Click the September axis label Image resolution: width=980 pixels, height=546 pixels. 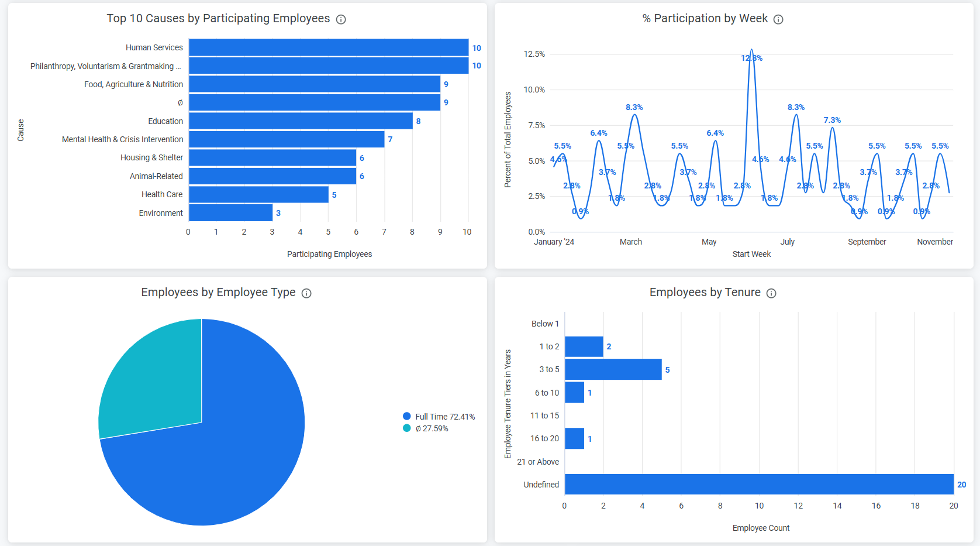pos(867,242)
